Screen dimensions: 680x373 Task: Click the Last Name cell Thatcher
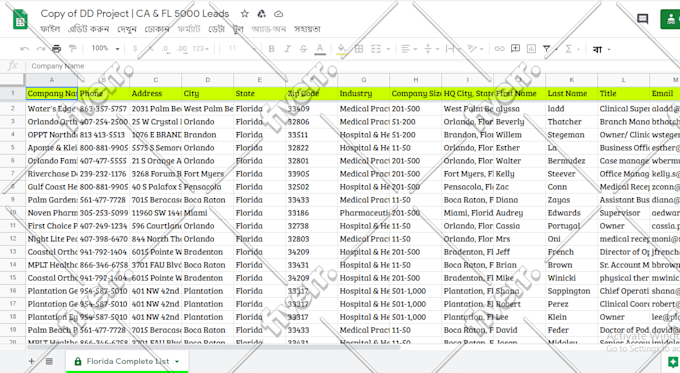[572, 121]
